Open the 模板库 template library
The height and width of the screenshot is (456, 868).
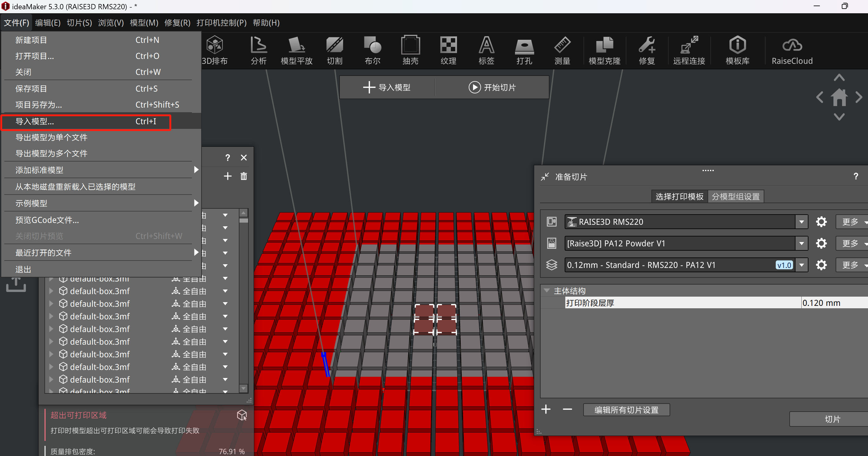tap(737, 50)
